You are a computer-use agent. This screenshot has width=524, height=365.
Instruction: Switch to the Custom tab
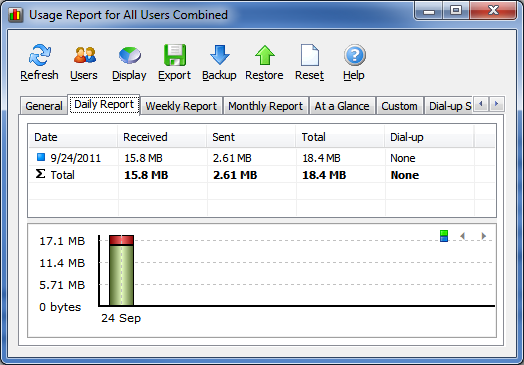[400, 106]
